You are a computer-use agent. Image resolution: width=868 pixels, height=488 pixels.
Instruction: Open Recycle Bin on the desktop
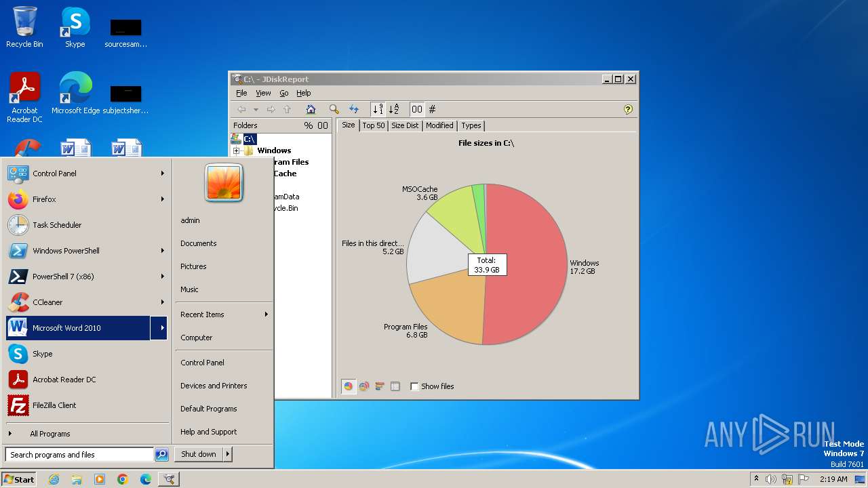coord(24,27)
